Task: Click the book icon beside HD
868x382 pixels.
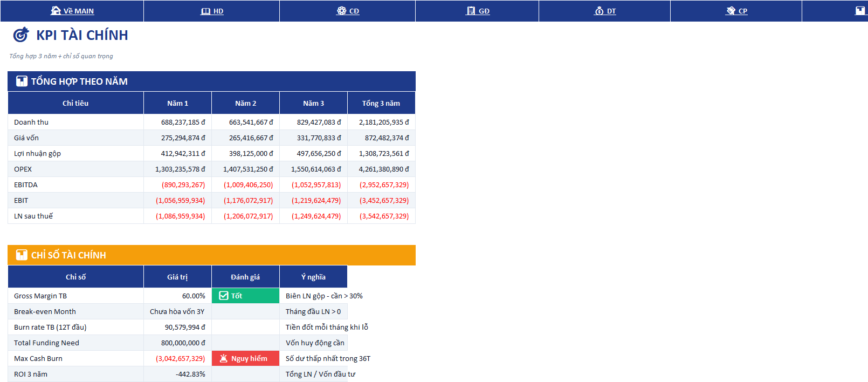Action: tap(205, 11)
